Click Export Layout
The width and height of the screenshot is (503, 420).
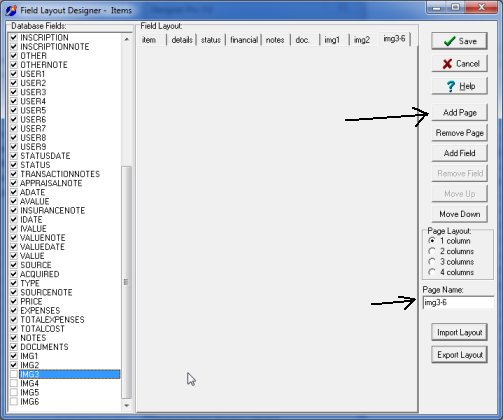point(459,355)
